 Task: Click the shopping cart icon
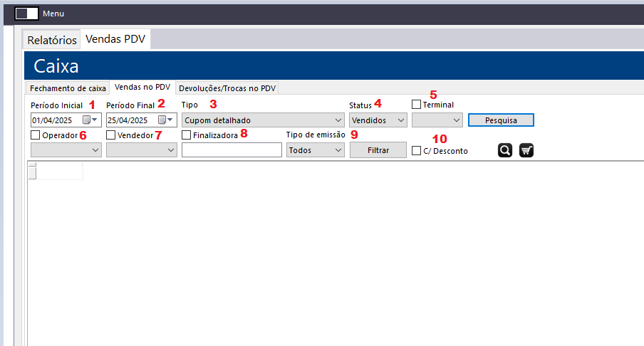[x=526, y=150]
